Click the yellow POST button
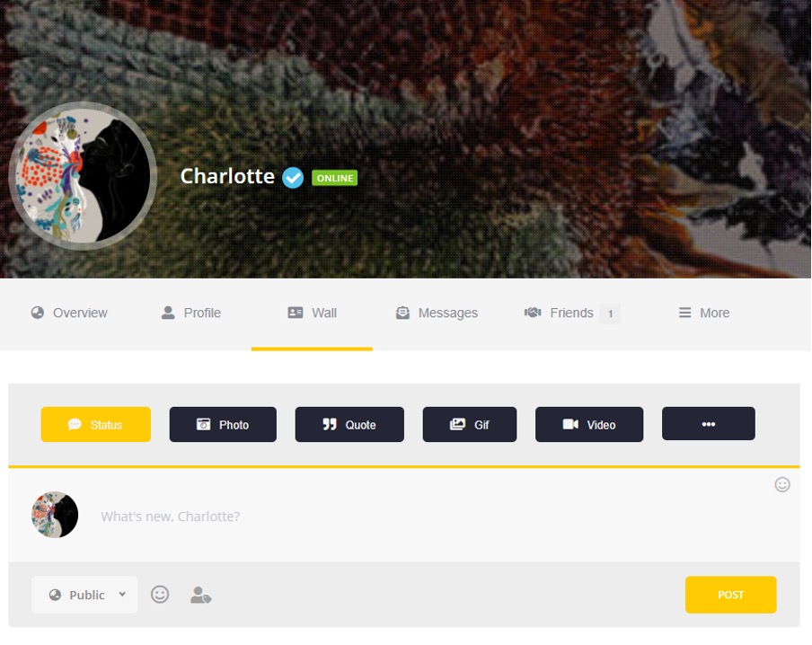The width and height of the screenshot is (812, 645). 730,595
